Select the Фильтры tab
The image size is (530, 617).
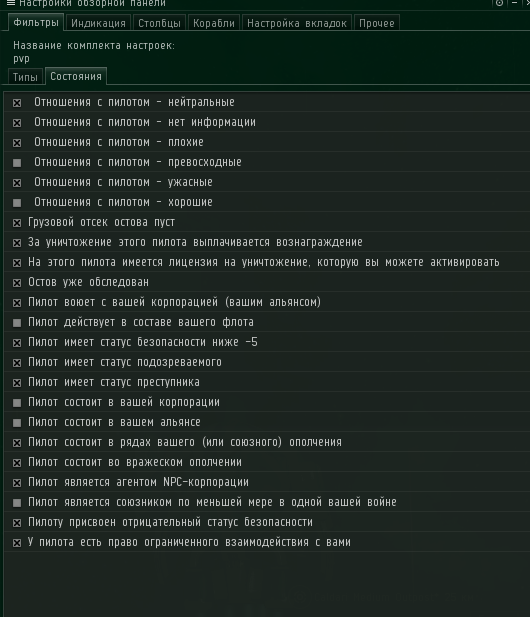(x=36, y=22)
